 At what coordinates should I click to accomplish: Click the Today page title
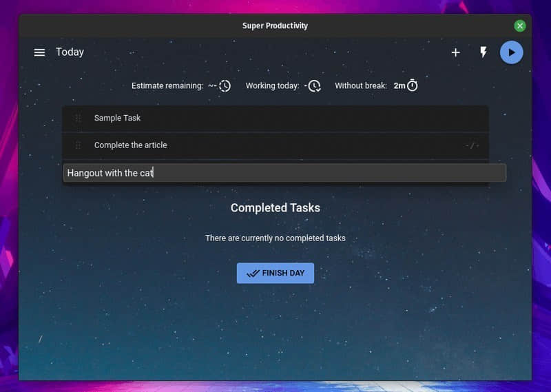pyautogui.click(x=70, y=52)
